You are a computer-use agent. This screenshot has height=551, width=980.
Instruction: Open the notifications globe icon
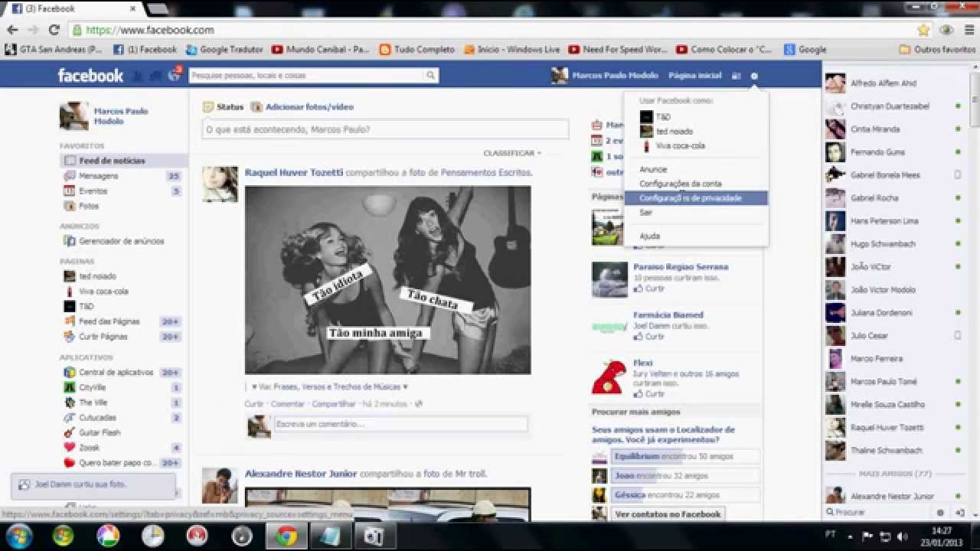coord(174,76)
